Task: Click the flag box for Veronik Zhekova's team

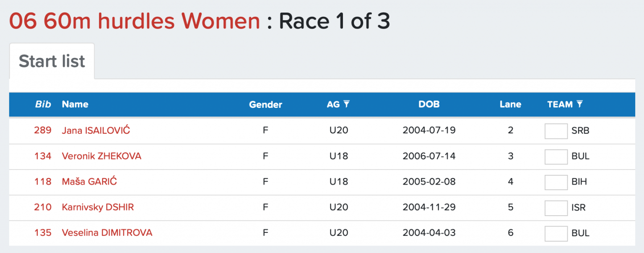Action: (556, 156)
